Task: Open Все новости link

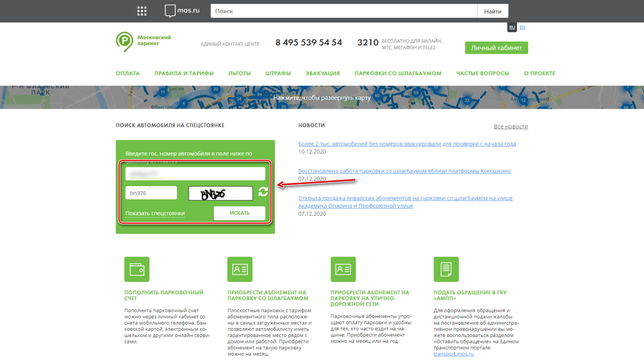Action: click(511, 126)
